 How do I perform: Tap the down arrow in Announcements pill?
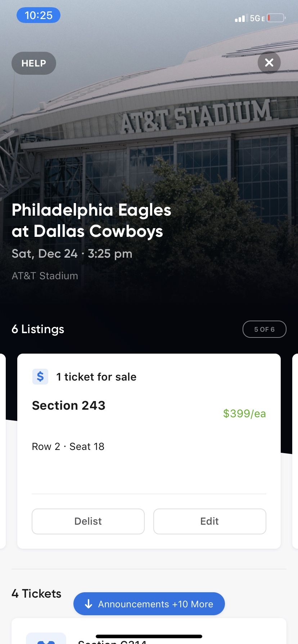pyautogui.click(x=89, y=604)
